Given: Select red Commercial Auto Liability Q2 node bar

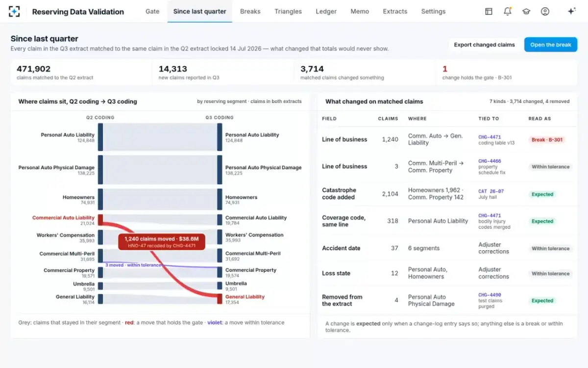Looking at the screenshot, I should click(x=100, y=220).
